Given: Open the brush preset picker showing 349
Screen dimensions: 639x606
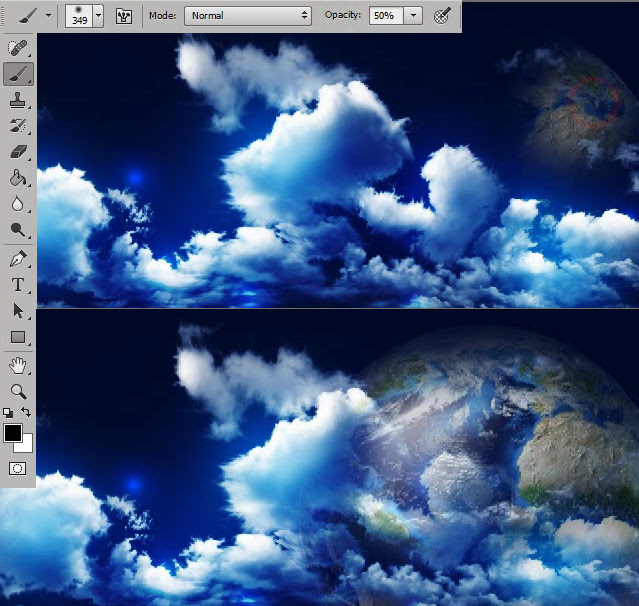Looking at the screenshot, I should pyautogui.click(x=79, y=16).
